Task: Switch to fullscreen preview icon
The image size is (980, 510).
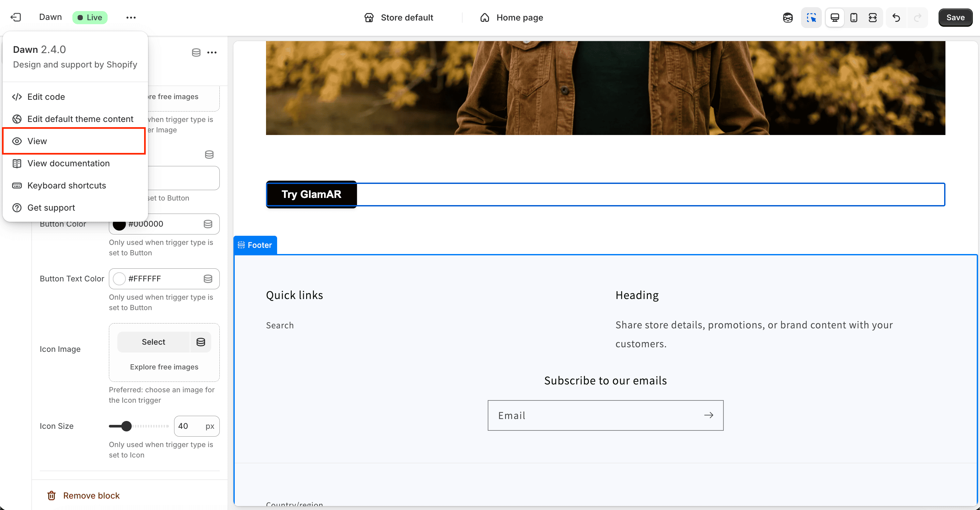Action: [x=873, y=18]
